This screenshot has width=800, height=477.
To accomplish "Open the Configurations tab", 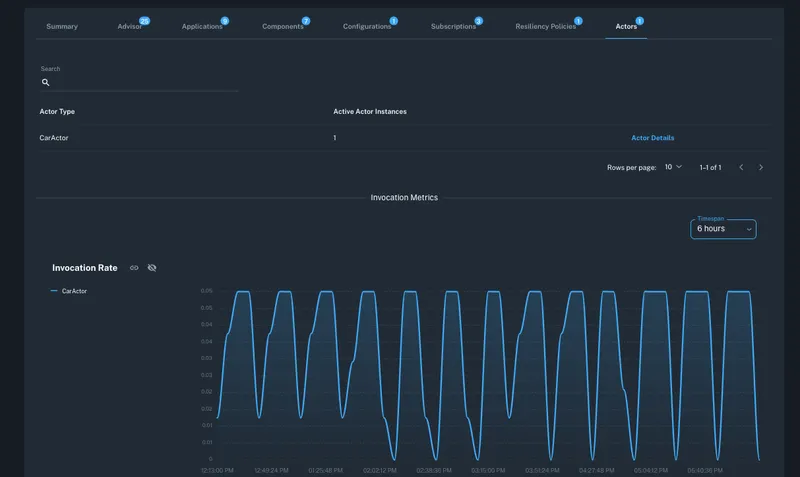I will (367, 26).
